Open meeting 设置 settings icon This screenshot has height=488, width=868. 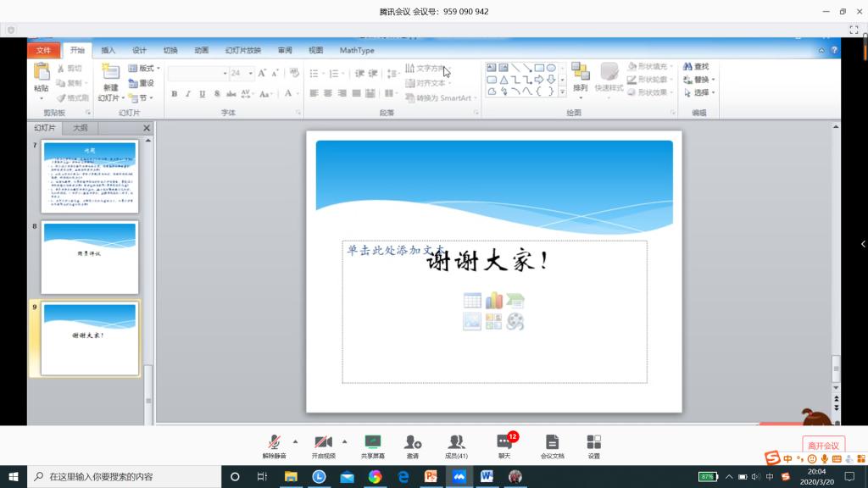click(x=593, y=444)
